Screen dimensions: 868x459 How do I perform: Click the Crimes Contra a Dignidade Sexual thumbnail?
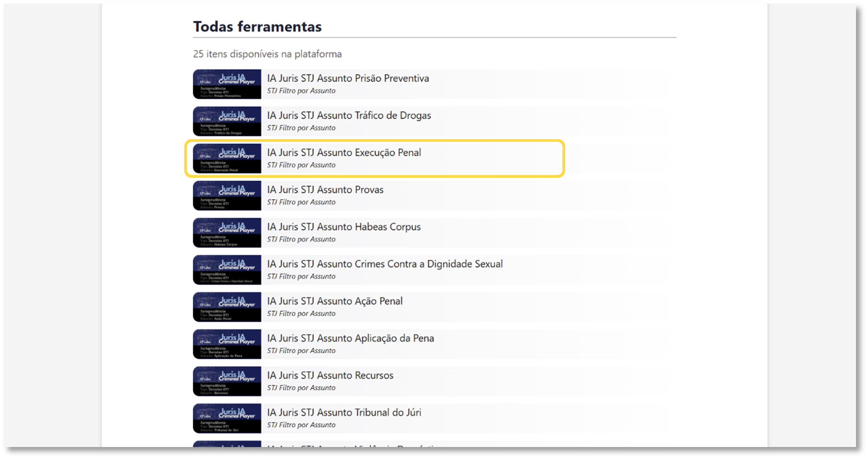pos(227,270)
